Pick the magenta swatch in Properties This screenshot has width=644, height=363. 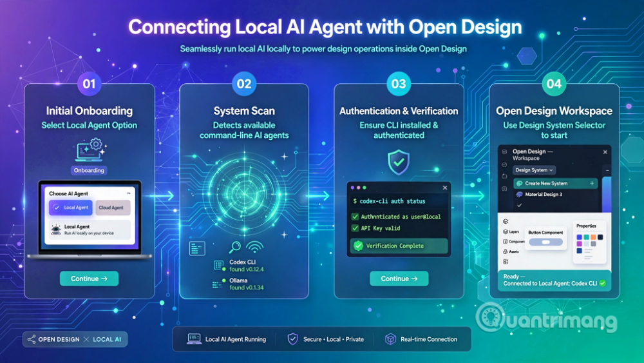click(579, 244)
